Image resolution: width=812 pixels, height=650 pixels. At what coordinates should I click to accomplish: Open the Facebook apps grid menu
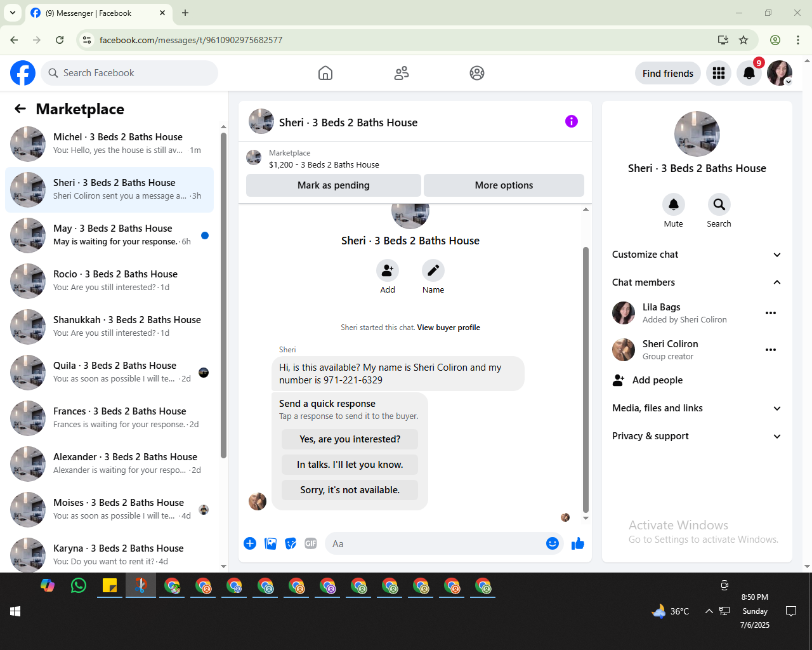[719, 73]
